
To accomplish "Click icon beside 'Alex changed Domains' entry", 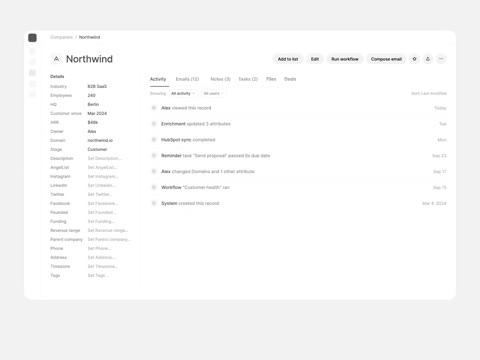I will 154,171.
